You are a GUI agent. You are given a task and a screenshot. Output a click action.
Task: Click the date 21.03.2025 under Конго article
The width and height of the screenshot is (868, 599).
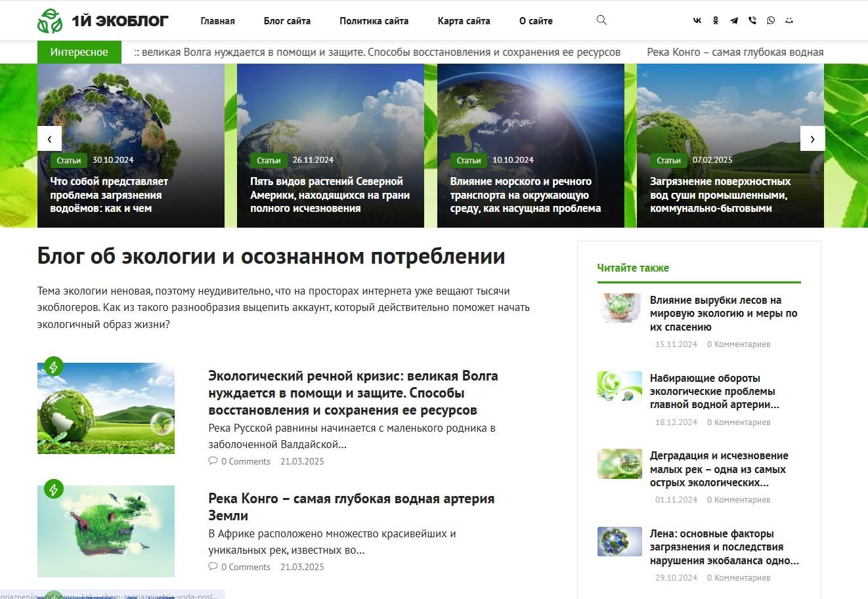coord(302,567)
